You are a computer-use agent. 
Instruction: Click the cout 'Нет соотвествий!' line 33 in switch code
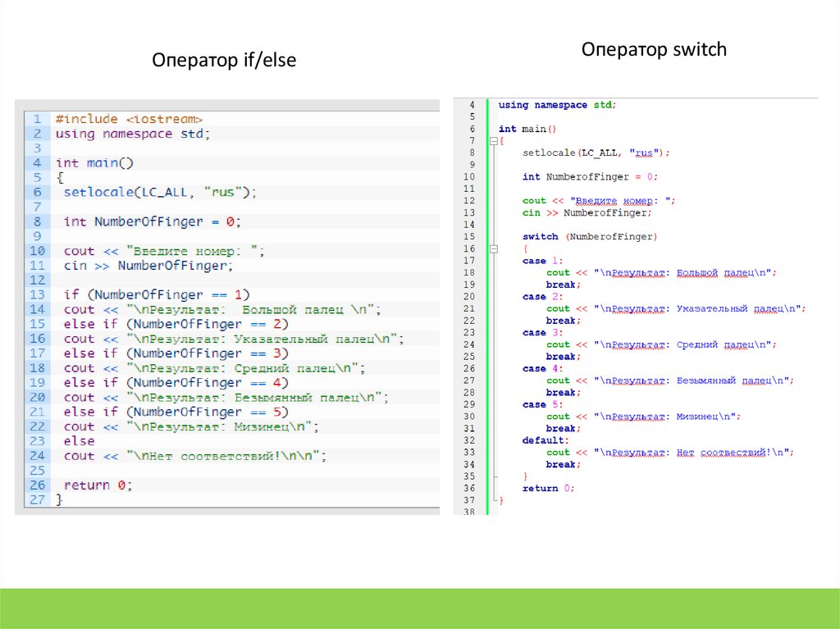click(670, 452)
